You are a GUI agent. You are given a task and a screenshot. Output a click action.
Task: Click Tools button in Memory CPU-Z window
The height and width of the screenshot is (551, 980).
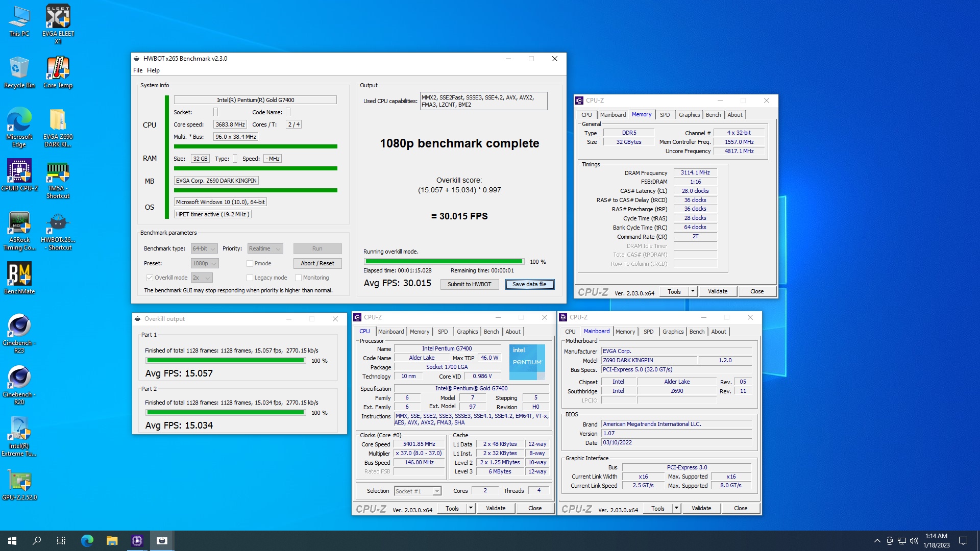(x=674, y=291)
